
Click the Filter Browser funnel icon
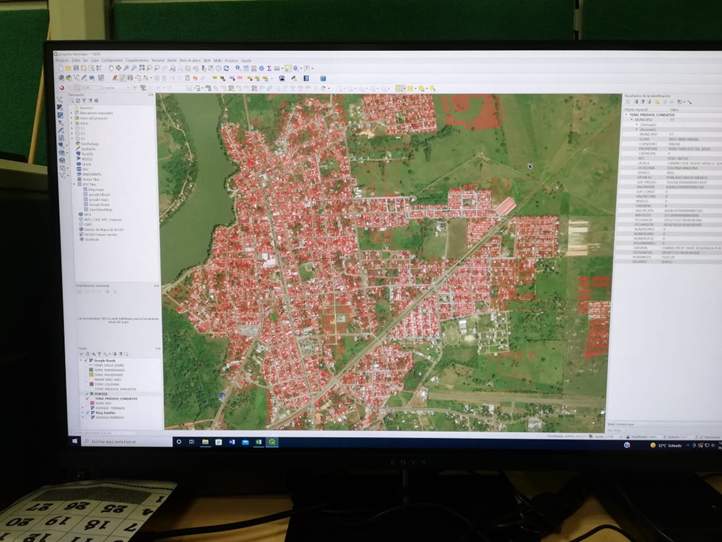click(84, 100)
